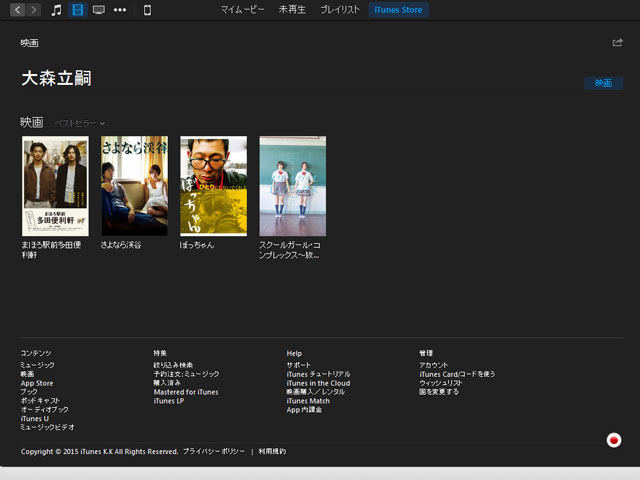640x480 pixels.
Task: Open the アカウント management link
Action: (433, 365)
